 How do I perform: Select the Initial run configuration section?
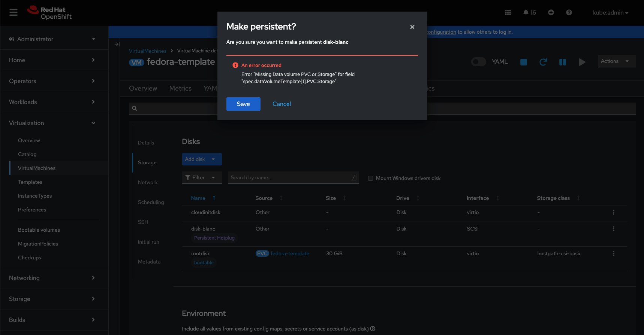(x=148, y=242)
